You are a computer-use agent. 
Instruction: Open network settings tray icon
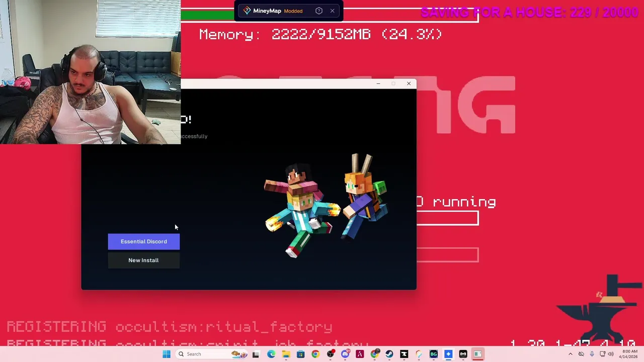(x=603, y=354)
